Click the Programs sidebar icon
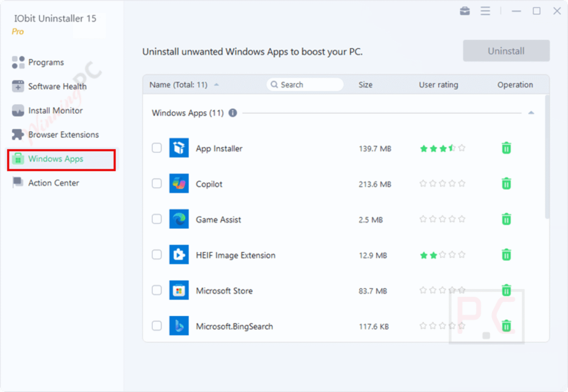Image resolution: width=568 pixels, height=392 pixels. coord(18,62)
